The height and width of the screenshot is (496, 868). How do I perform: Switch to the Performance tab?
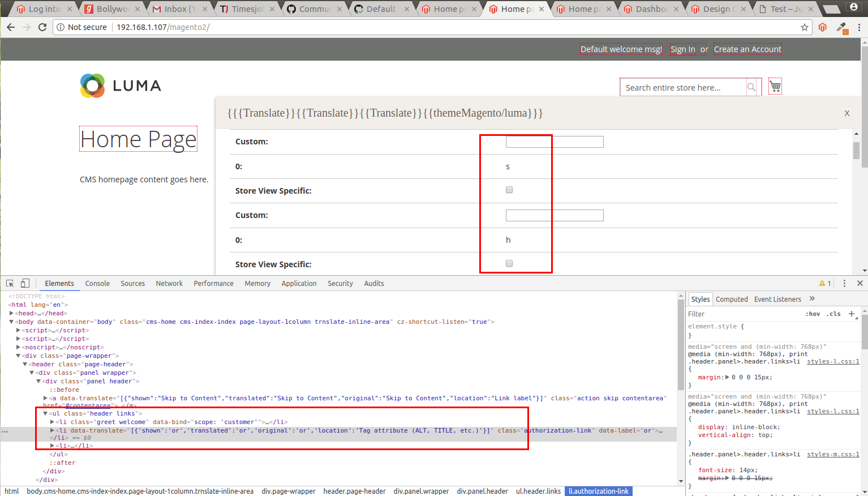[213, 283]
